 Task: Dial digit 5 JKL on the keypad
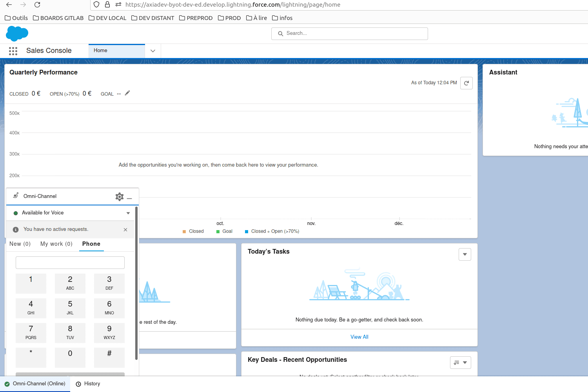[70, 308]
